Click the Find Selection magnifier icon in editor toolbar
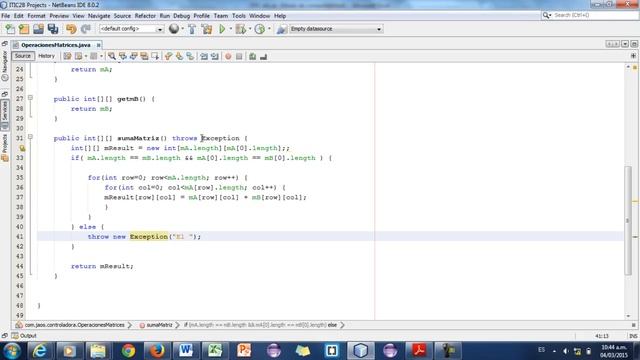This screenshot has height=360, width=640. point(111,56)
